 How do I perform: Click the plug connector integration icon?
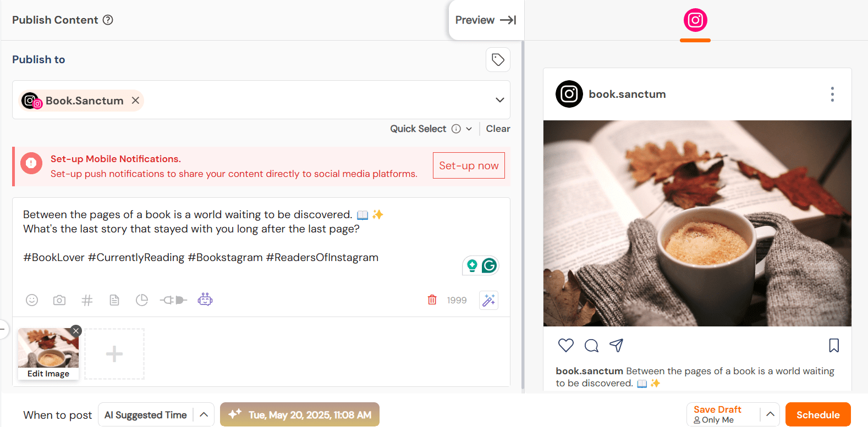tap(173, 300)
